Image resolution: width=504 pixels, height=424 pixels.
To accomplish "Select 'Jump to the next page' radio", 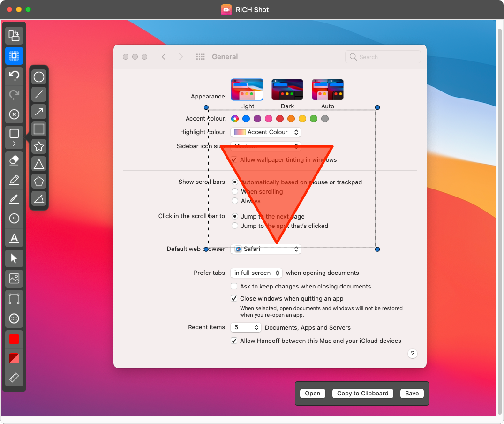I will (235, 216).
